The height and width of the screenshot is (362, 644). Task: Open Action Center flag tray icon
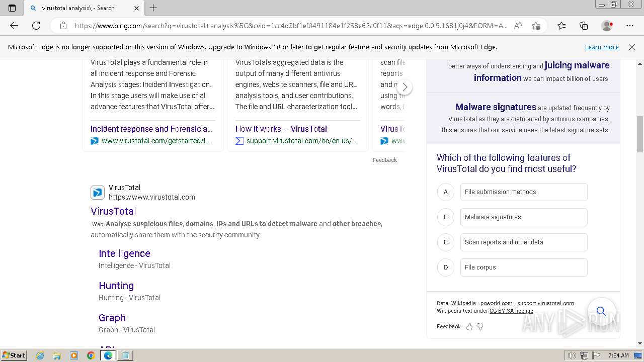pyautogui.click(x=596, y=355)
